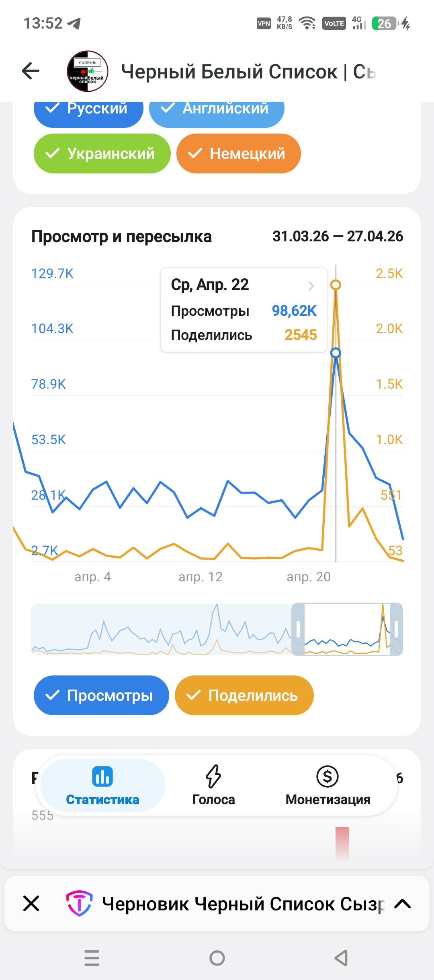Tap the back arrow in header
This screenshot has height=980, width=434.
click(x=31, y=71)
